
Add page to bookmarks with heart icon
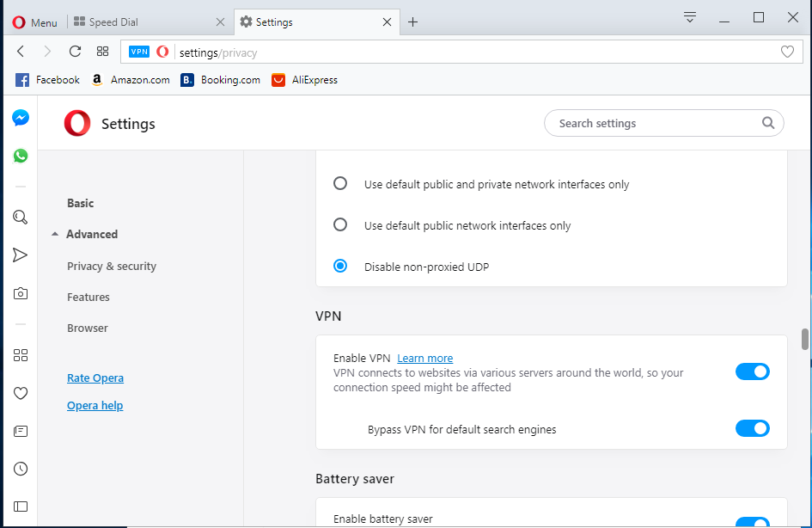click(787, 52)
